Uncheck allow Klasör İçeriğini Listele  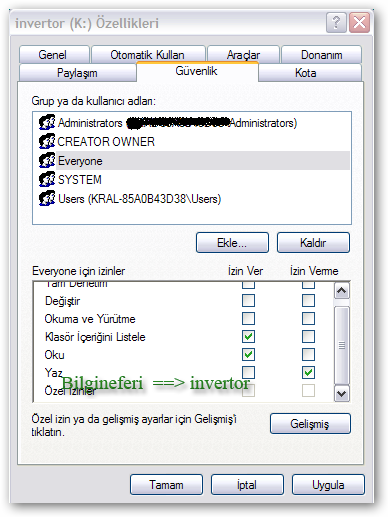(248, 337)
